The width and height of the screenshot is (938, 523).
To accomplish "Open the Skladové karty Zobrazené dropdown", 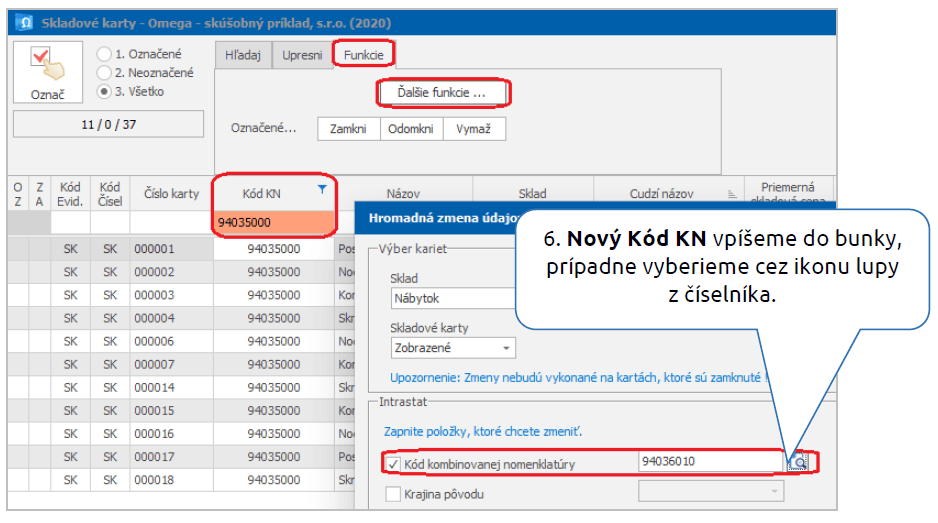I will tap(453, 348).
